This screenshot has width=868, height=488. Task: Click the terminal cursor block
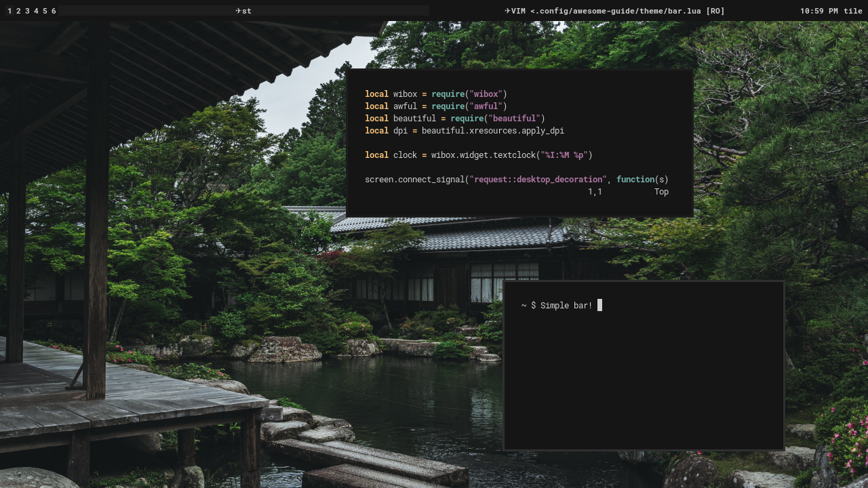[599, 306]
